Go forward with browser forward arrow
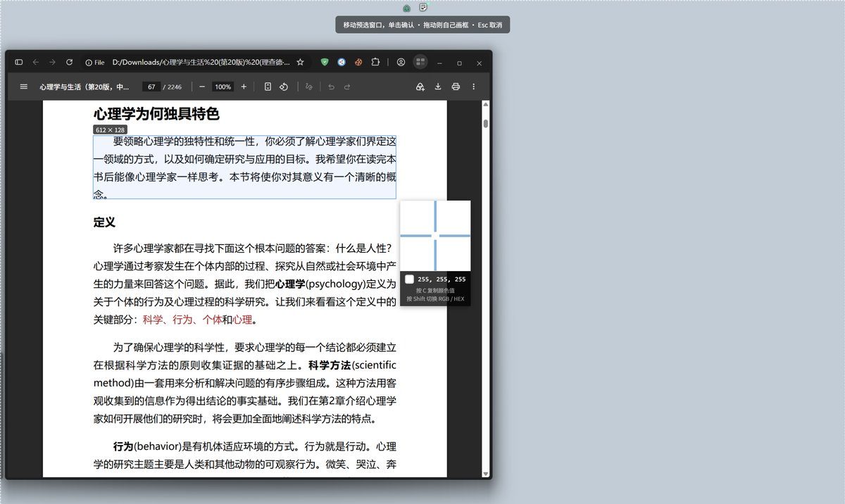This screenshot has height=504, width=845. 52,62
